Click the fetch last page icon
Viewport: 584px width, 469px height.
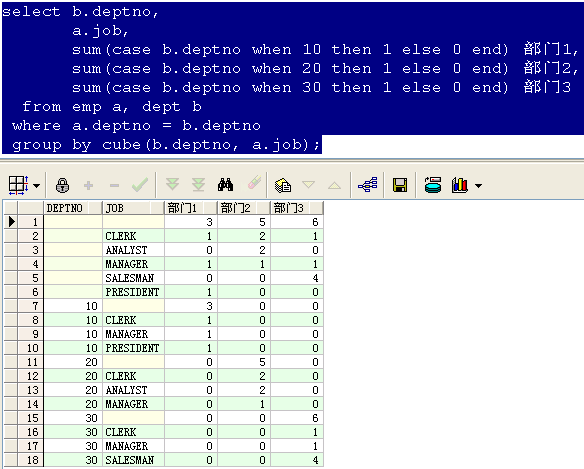pos(198,185)
